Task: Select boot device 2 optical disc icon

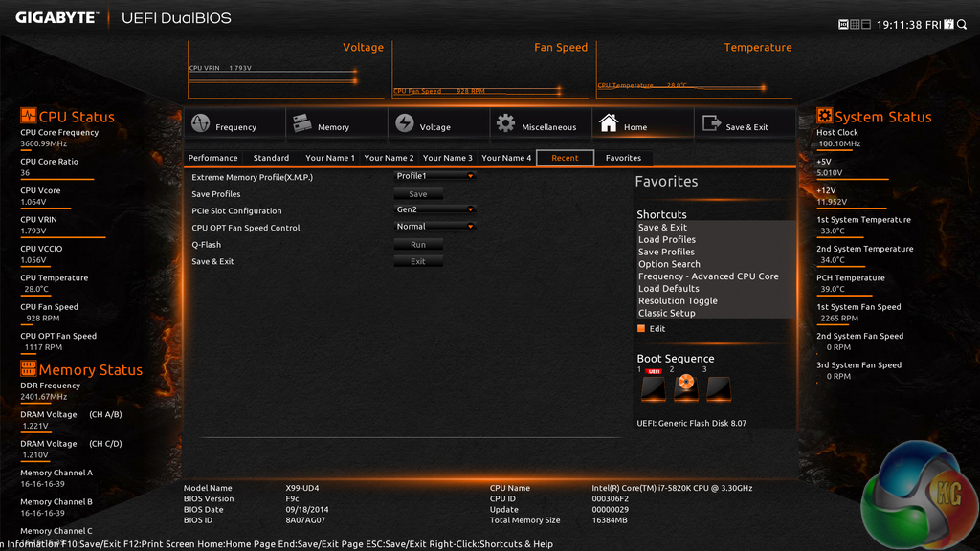Action: [x=686, y=387]
